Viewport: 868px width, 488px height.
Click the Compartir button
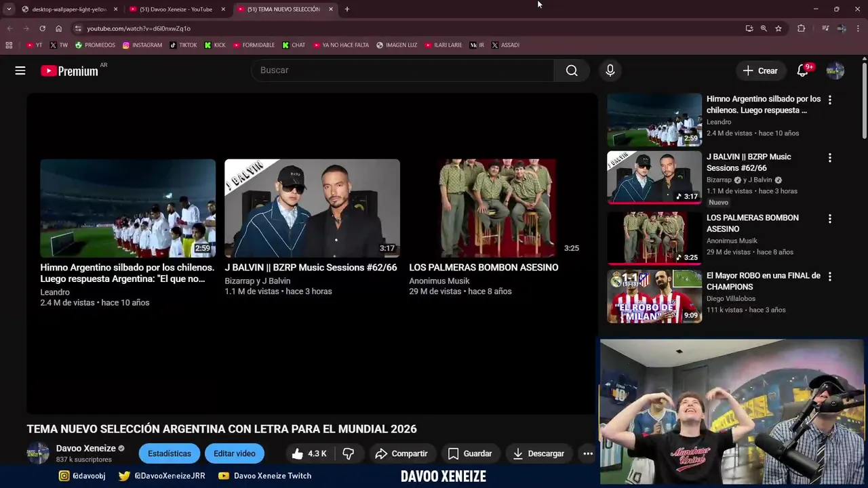click(401, 453)
